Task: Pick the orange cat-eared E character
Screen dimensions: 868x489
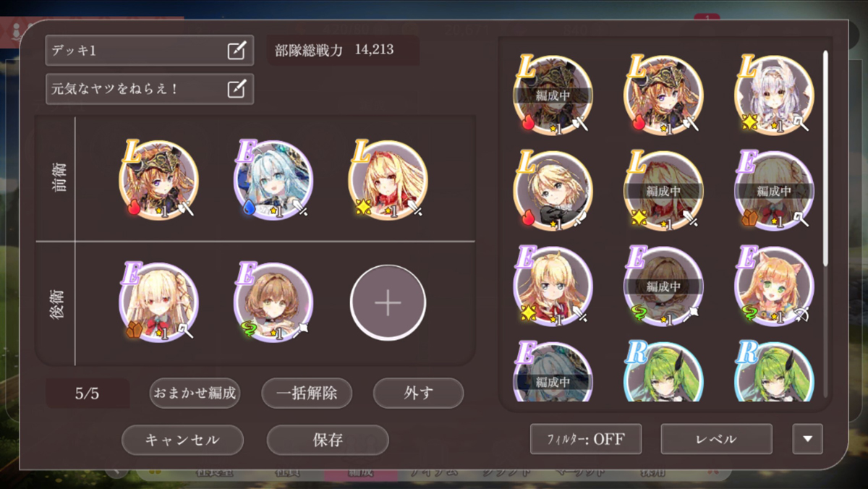Action: pos(774,286)
